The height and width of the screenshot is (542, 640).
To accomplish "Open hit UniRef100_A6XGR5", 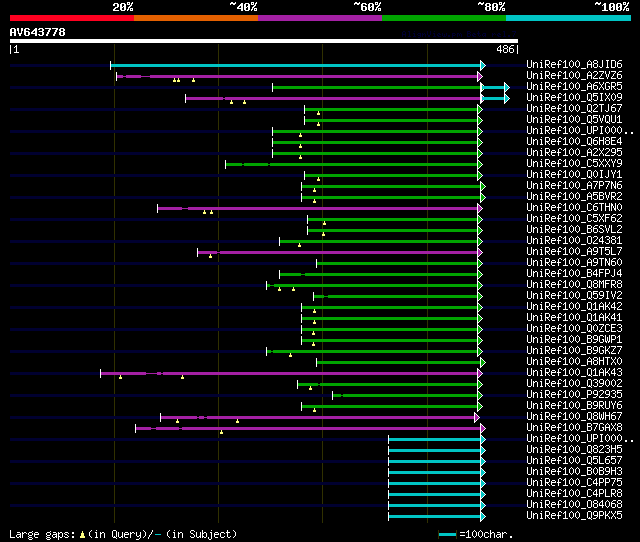I will 574,87.
